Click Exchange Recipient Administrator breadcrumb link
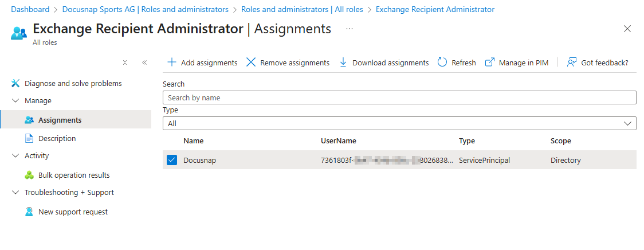Screen dimensions: 644x250 point(435,9)
